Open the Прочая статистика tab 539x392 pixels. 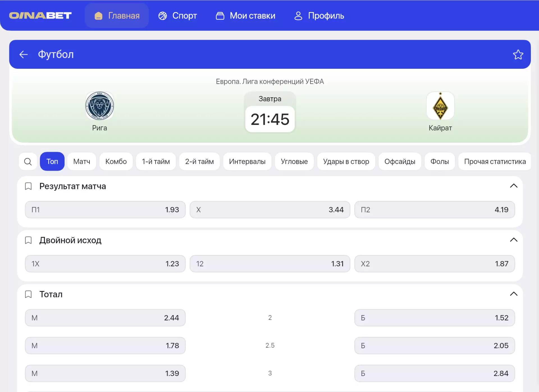point(495,161)
